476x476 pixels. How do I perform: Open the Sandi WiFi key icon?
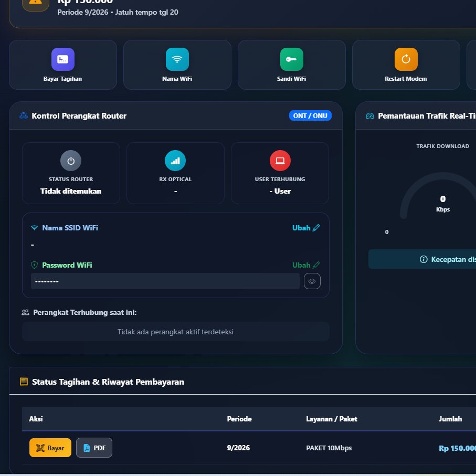tap(291, 59)
